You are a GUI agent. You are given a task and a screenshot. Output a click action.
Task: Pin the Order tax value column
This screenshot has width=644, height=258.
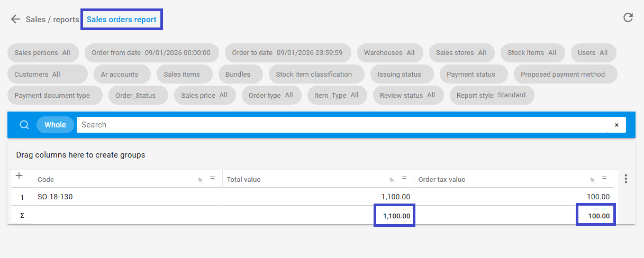click(x=593, y=180)
